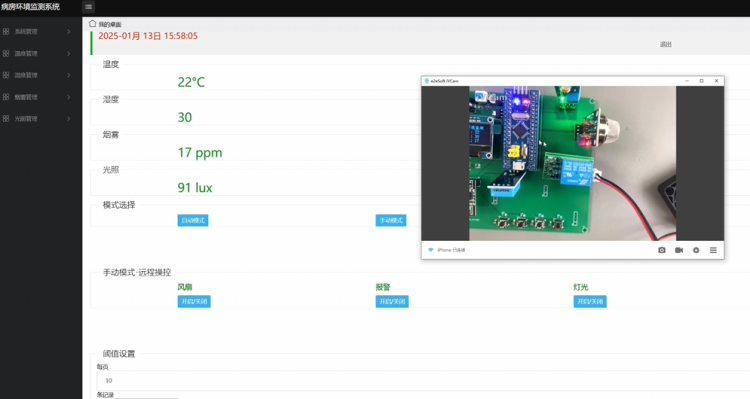Toggle the 报警 开启/关闭 button
750x399 pixels.
pyautogui.click(x=392, y=301)
